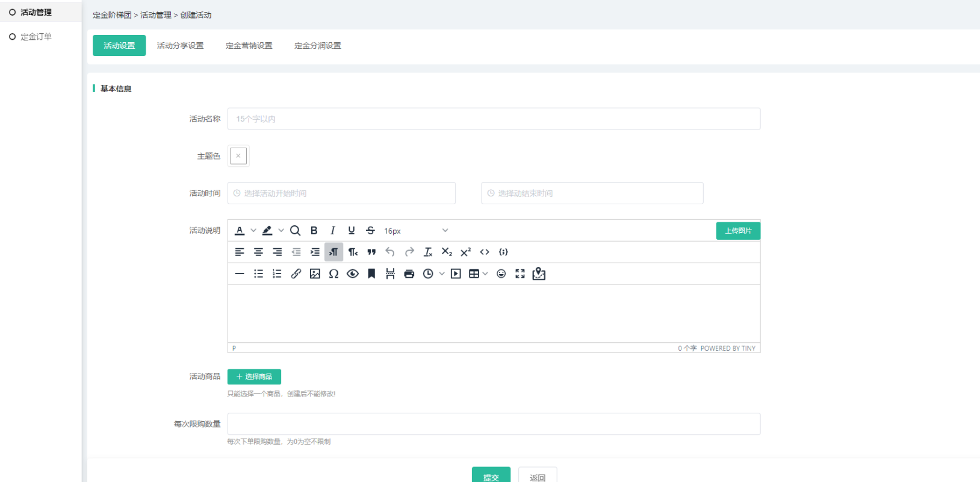
Task: Switch to 活动分享设置 tab
Action: pyautogui.click(x=180, y=46)
